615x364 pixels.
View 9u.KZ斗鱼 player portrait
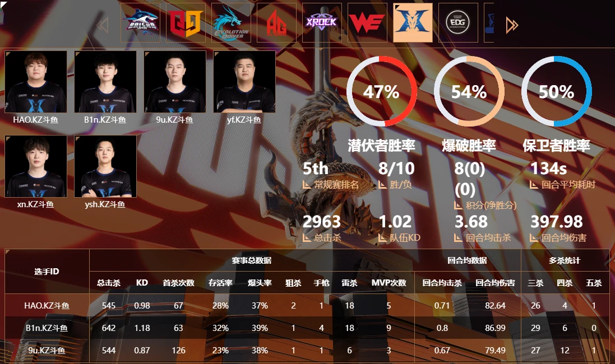tap(175, 82)
